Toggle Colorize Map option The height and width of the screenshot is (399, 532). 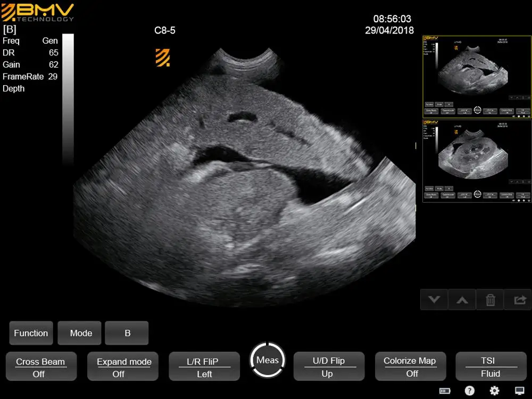click(x=410, y=367)
